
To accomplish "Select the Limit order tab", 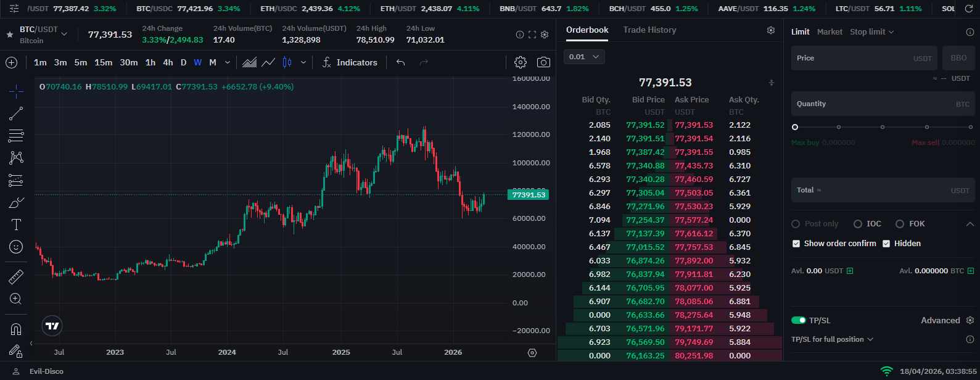I will pyautogui.click(x=801, y=31).
